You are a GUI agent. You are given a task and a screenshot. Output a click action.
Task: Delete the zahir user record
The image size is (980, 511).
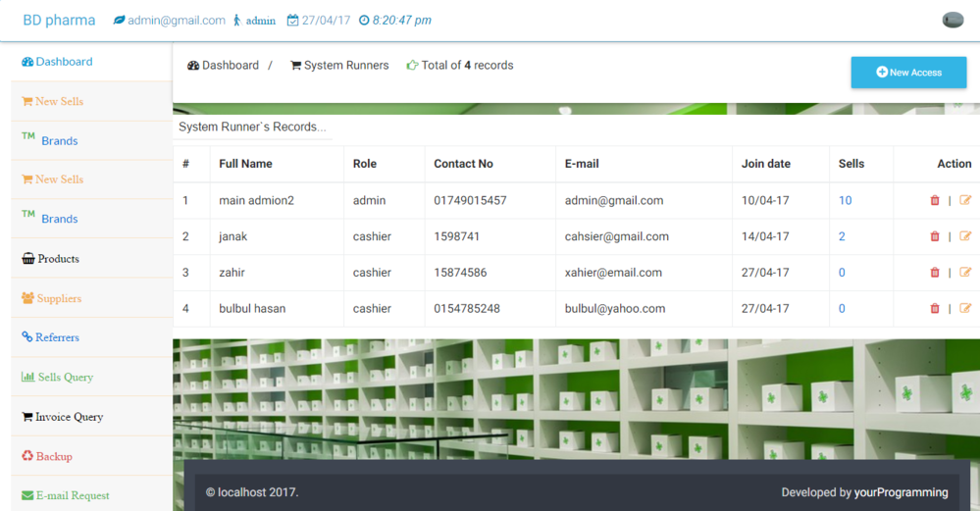[x=934, y=273]
